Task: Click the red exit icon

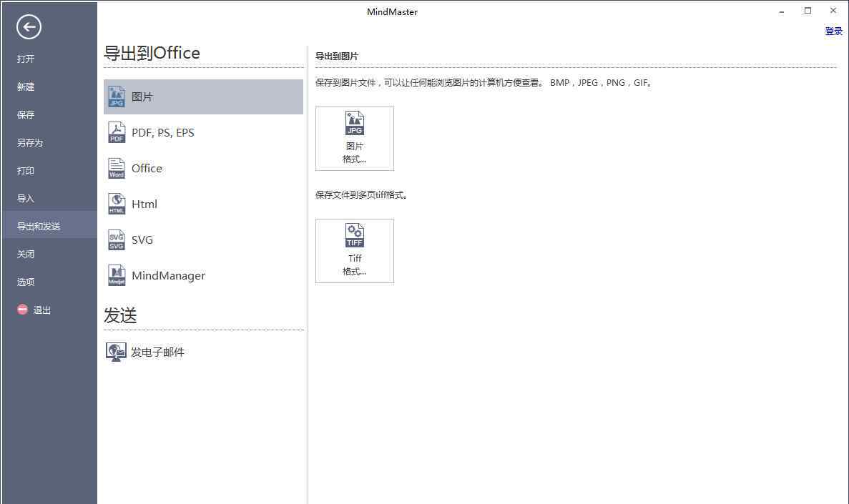Action: (x=22, y=310)
